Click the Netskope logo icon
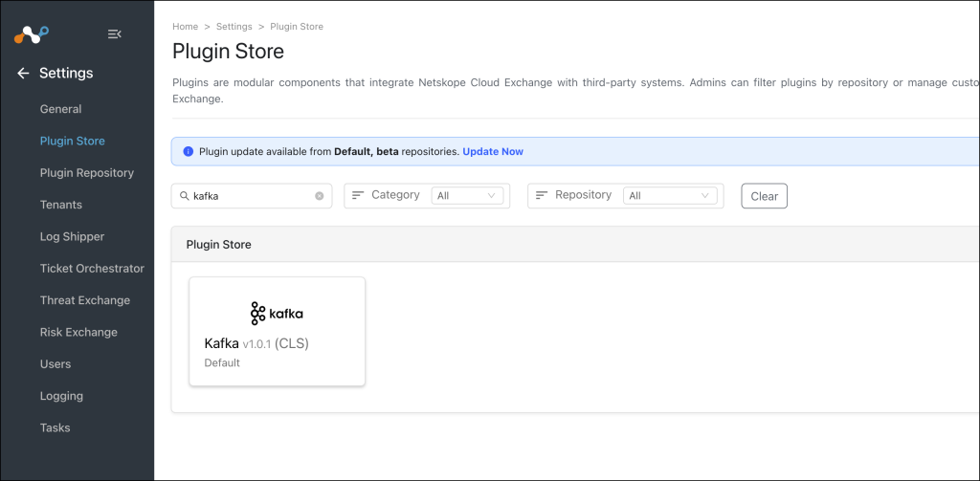 click(x=32, y=34)
